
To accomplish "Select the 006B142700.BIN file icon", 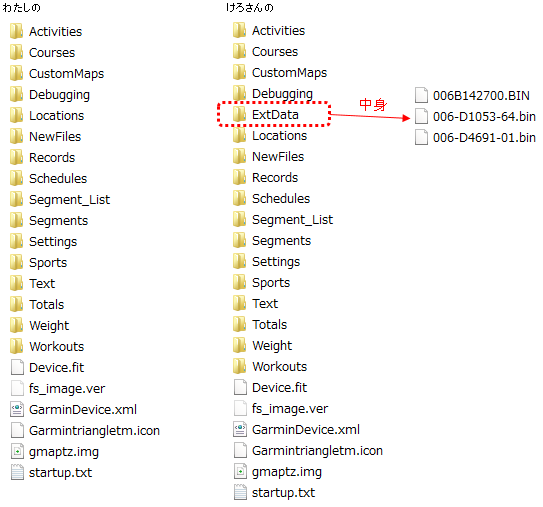I will pos(421,95).
